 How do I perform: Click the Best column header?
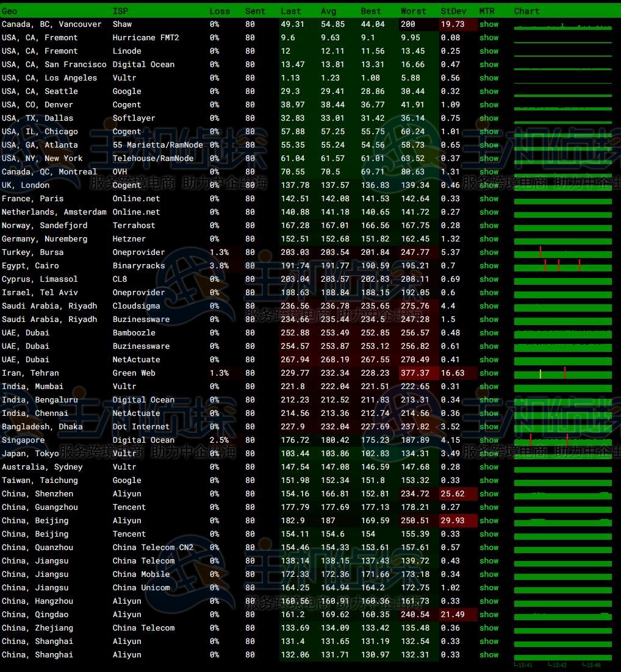(x=371, y=11)
